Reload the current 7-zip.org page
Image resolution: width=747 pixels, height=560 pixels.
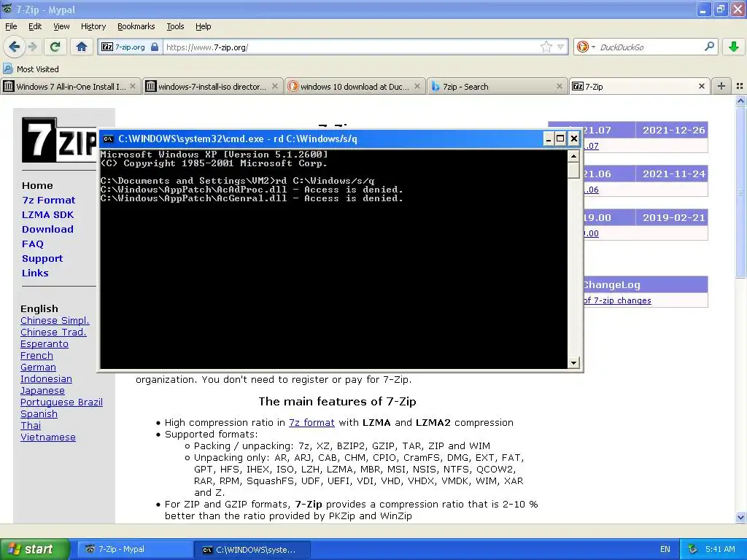click(x=55, y=47)
